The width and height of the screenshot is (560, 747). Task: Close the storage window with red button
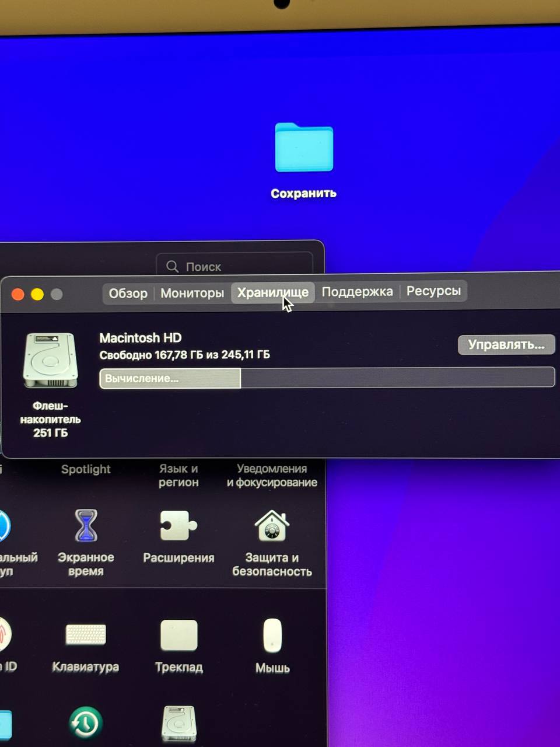(x=18, y=294)
